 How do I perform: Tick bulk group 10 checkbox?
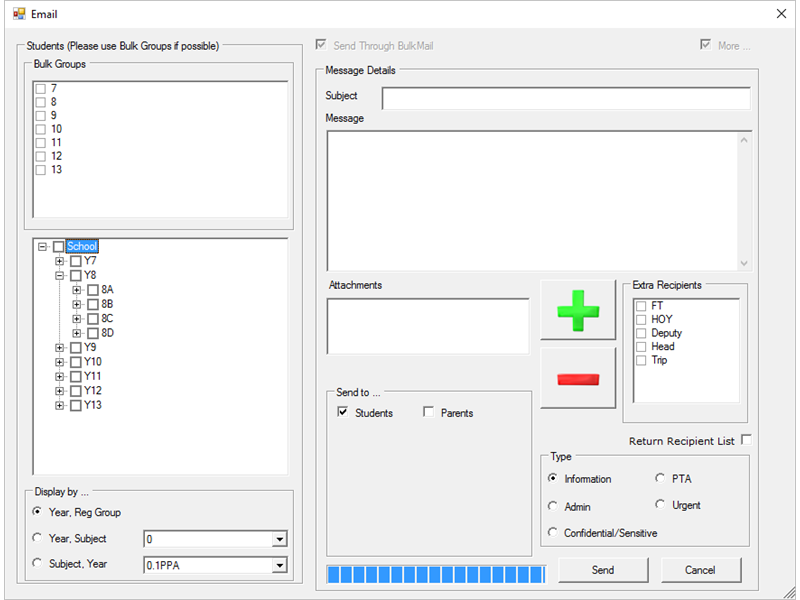tap(41, 129)
